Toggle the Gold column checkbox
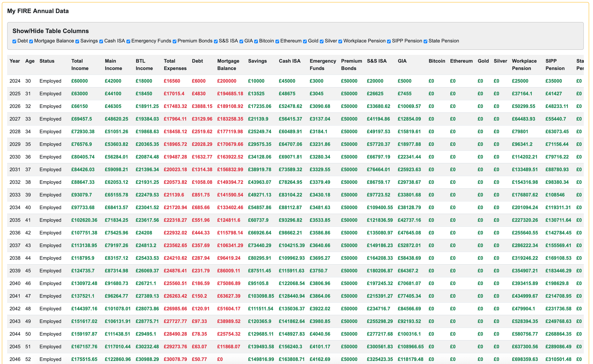This screenshot has height=364, width=593. [x=305, y=41]
